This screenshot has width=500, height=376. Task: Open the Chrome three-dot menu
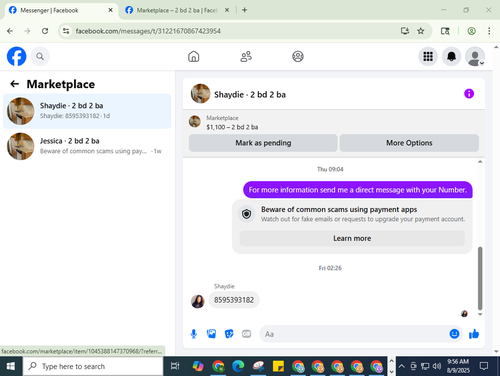489,31
